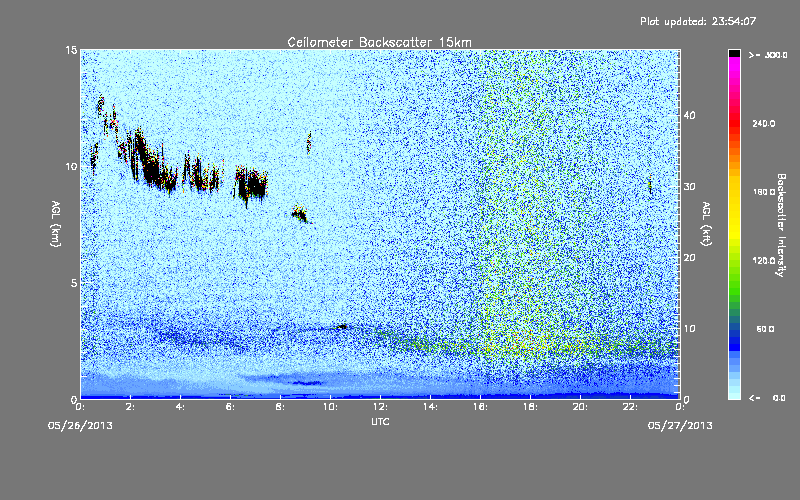Click the '5' tick on the km axis
Screen dimensions: 800x500
pyautogui.click(x=74, y=283)
